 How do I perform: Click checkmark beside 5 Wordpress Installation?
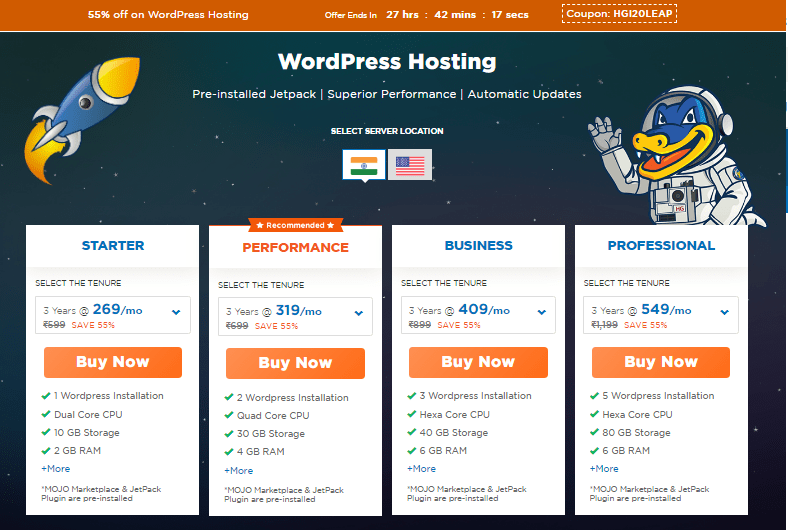pos(594,395)
